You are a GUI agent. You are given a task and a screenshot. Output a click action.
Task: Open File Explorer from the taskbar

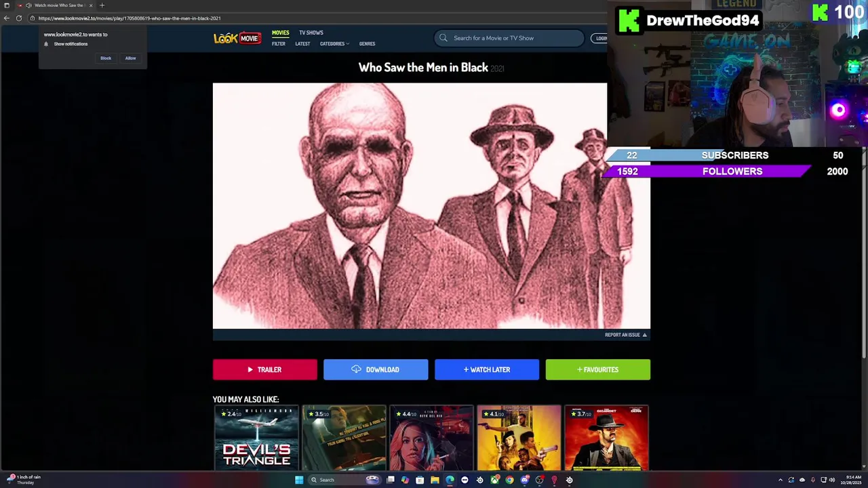click(x=435, y=480)
